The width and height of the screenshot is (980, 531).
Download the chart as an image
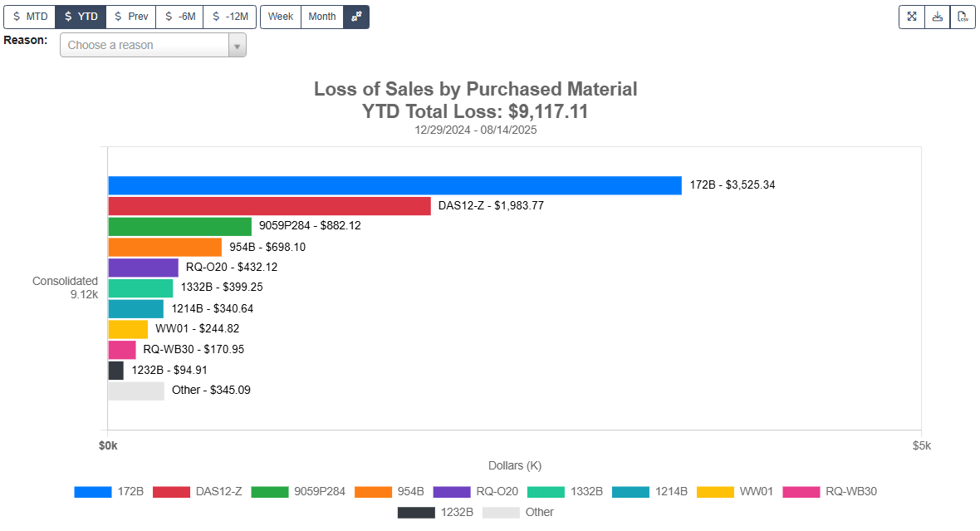click(937, 17)
